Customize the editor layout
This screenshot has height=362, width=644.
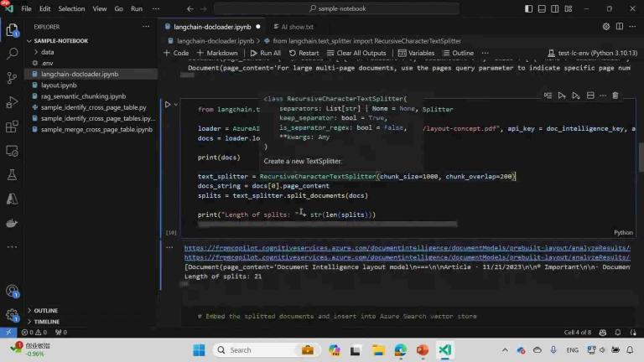click(x=569, y=8)
